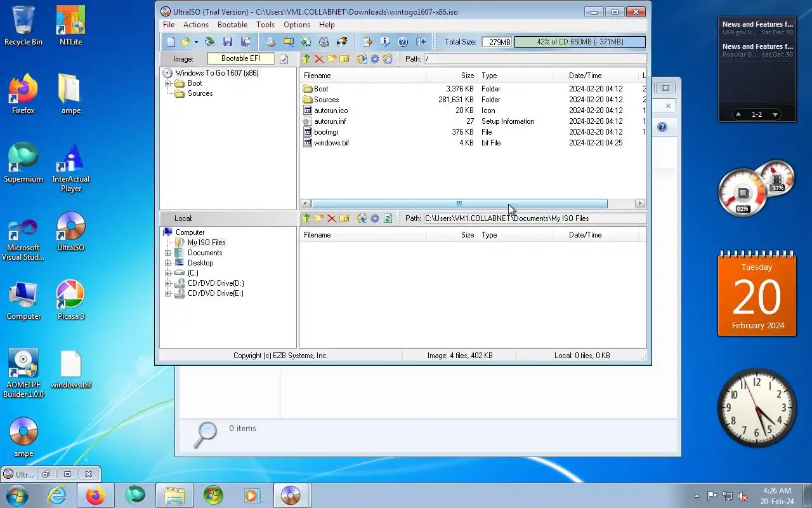
Task: Click the Exit door toolbar icon
Action: [421, 42]
